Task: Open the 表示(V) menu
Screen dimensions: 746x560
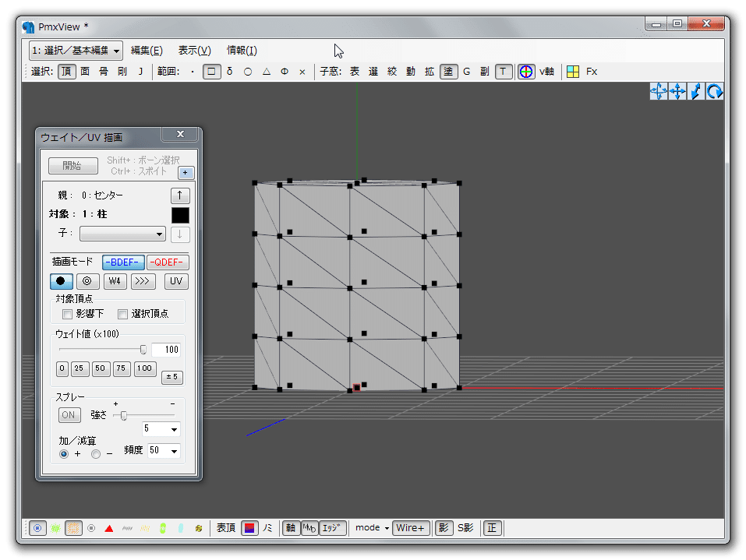Action: coord(194,51)
